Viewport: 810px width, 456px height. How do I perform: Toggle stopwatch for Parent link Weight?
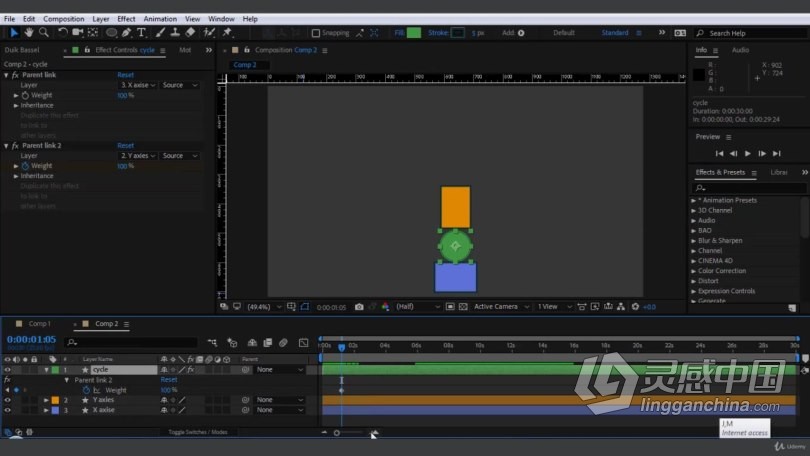point(25,96)
